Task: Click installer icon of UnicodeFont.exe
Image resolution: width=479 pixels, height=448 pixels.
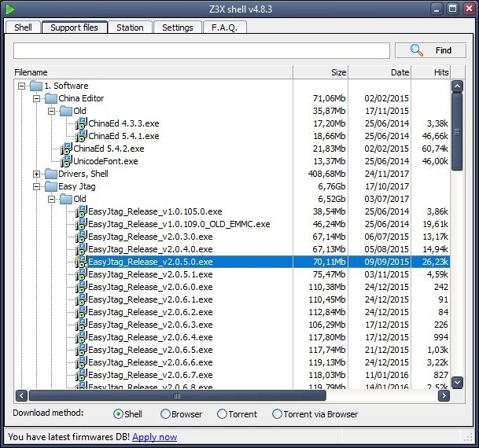Action: pyautogui.click(x=66, y=161)
